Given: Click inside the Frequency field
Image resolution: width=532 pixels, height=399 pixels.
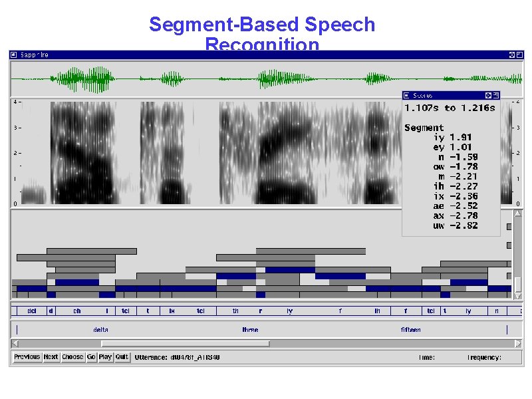Looking at the screenshot, I should tap(505, 357).
